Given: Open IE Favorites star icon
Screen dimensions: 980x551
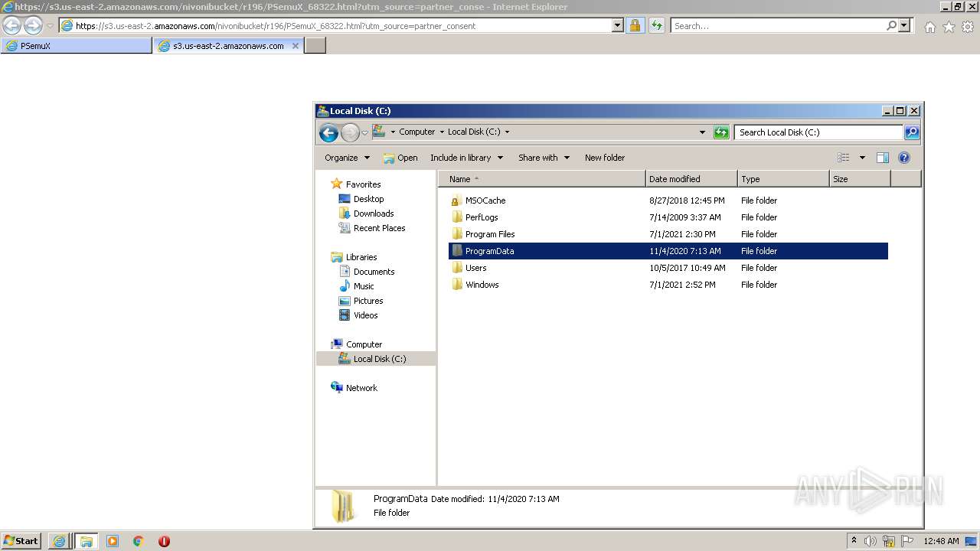Looking at the screenshot, I should [x=949, y=27].
